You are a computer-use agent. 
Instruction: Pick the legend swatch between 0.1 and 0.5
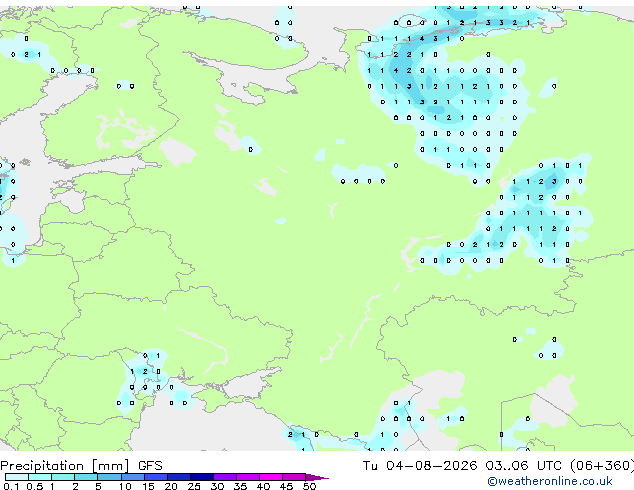[x=17, y=477]
